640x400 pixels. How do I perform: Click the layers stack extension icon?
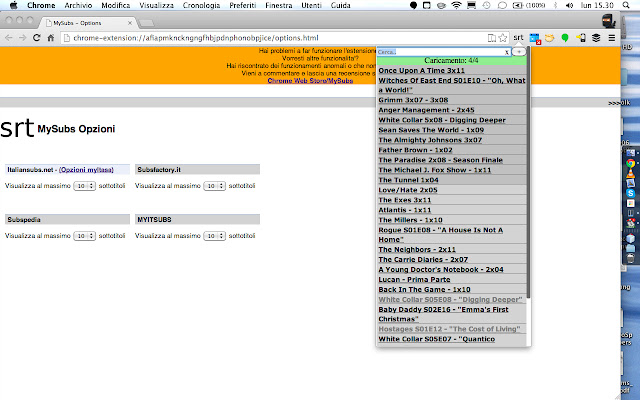[596, 37]
